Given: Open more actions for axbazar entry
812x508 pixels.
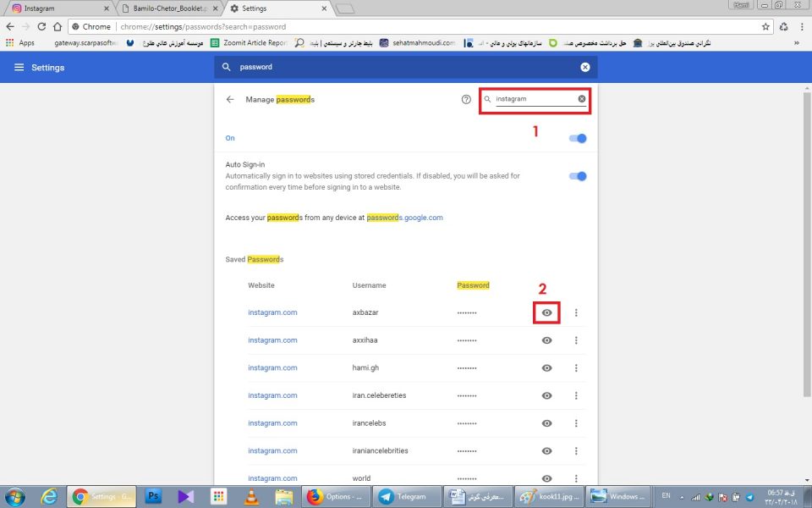Looking at the screenshot, I should (x=576, y=312).
